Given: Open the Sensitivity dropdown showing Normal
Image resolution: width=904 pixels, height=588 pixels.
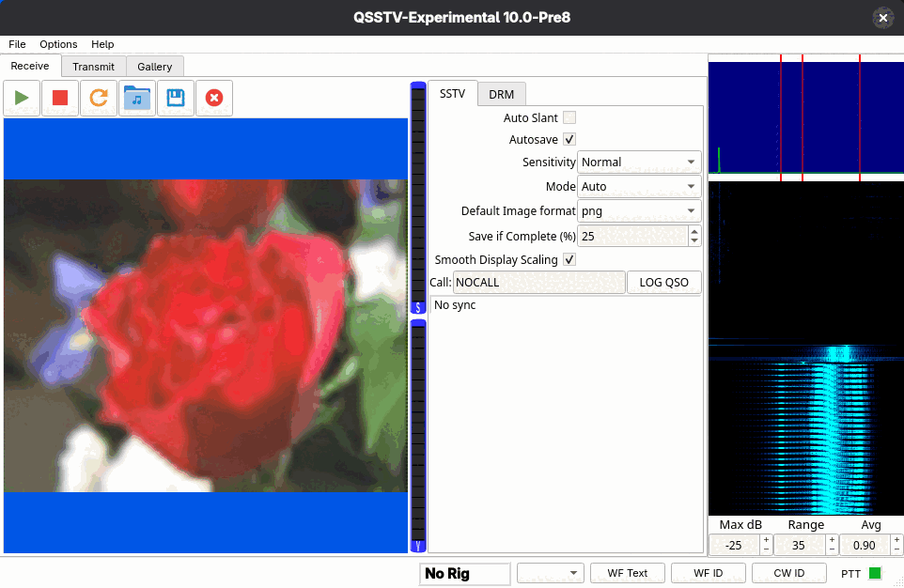Looking at the screenshot, I should click(639, 162).
